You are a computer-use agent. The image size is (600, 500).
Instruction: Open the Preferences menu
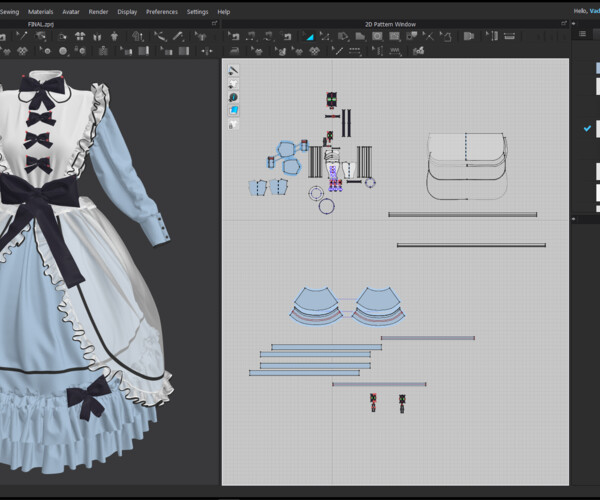click(161, 12)
